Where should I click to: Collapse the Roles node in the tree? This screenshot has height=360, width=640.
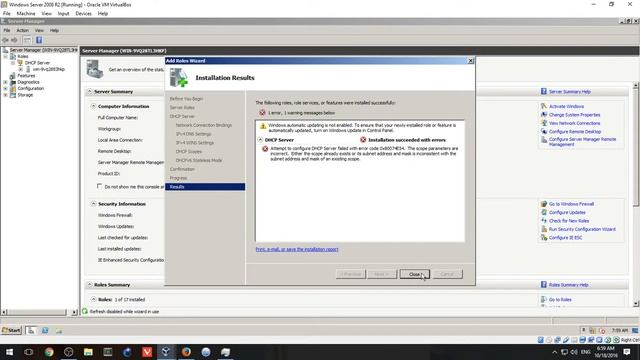tap(6, 56)
